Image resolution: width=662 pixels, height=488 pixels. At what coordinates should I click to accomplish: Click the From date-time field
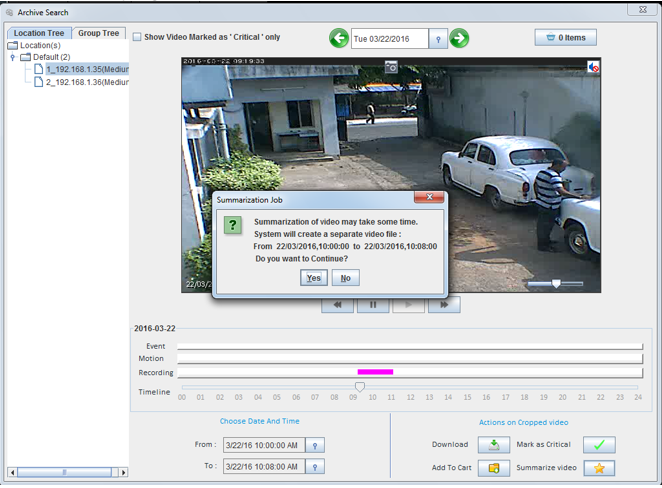[x=264, y=445]
